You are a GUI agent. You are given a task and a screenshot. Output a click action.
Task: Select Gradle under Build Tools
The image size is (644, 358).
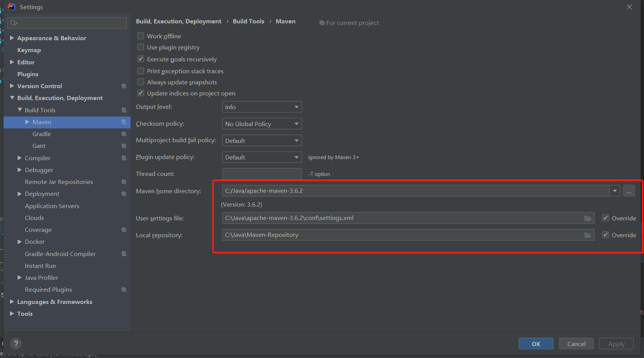point(42,134)
